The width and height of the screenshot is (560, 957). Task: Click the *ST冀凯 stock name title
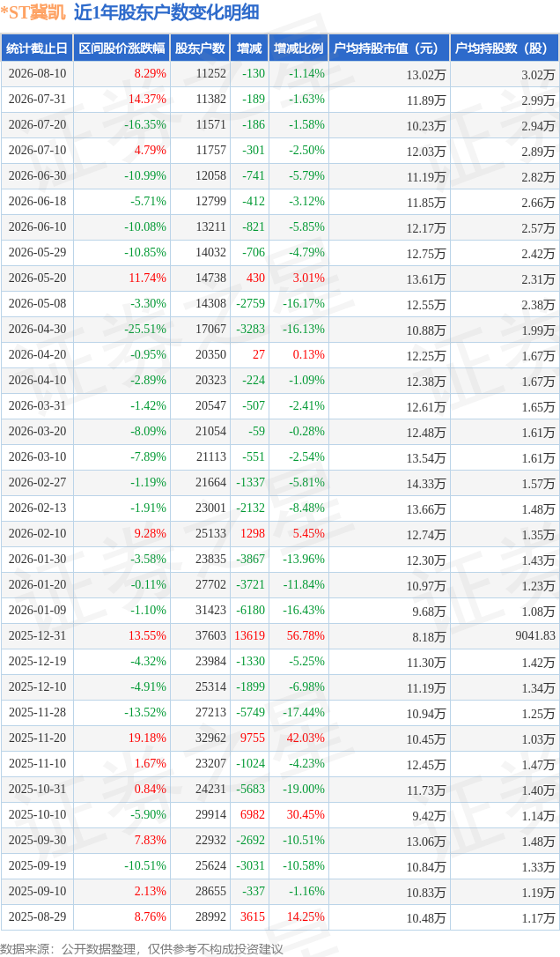click(33, 12)
